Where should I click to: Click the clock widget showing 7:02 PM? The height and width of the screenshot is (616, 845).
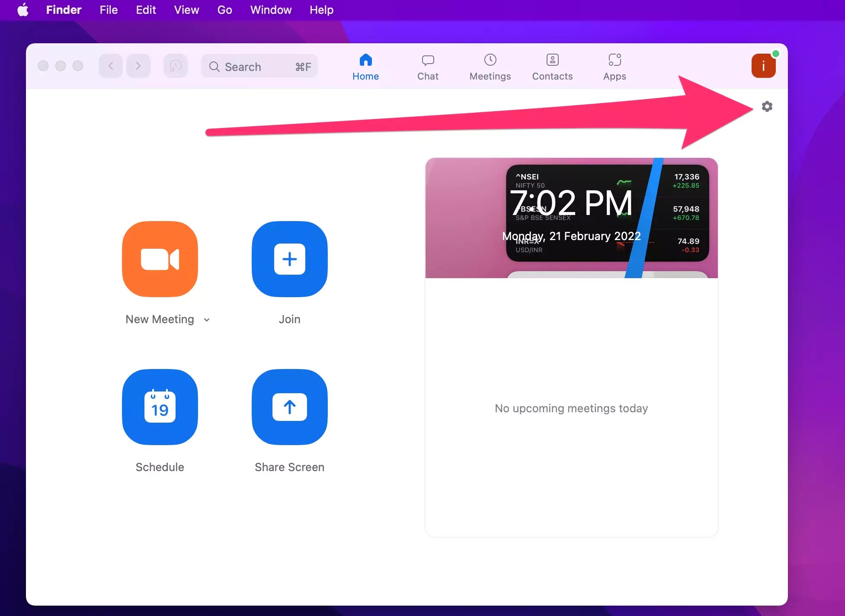pyautogui.click(x=572, y=202)
